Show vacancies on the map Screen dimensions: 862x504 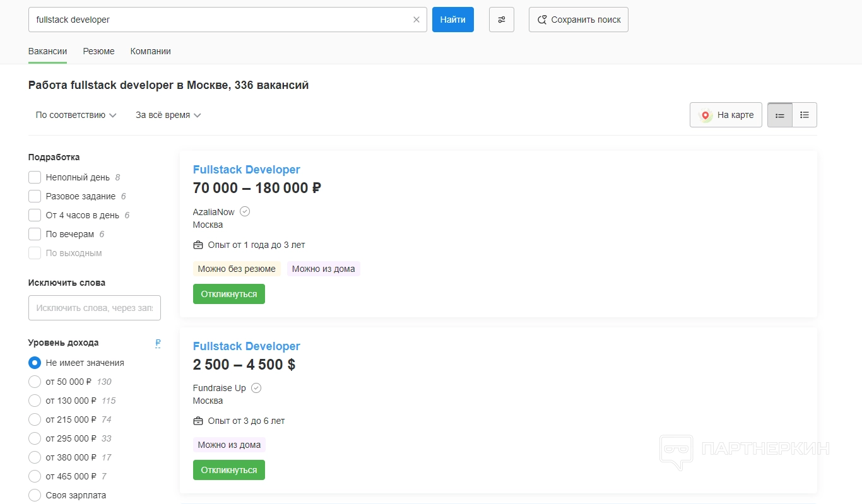[726, 115]
